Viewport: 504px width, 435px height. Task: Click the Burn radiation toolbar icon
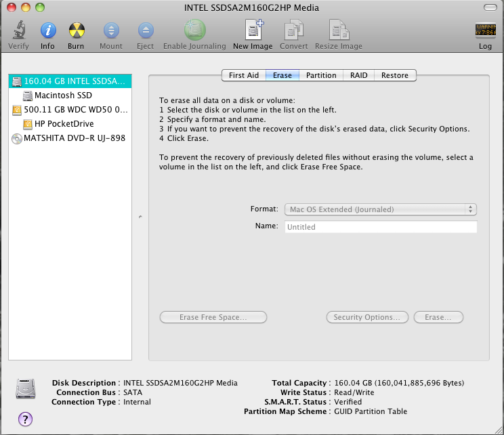point(77,30)
